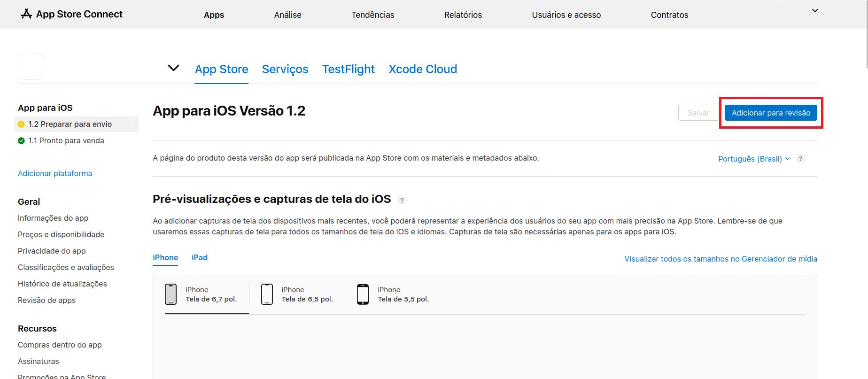
Task: Switch to the Xcode Cloud tab
Action: 423,69
